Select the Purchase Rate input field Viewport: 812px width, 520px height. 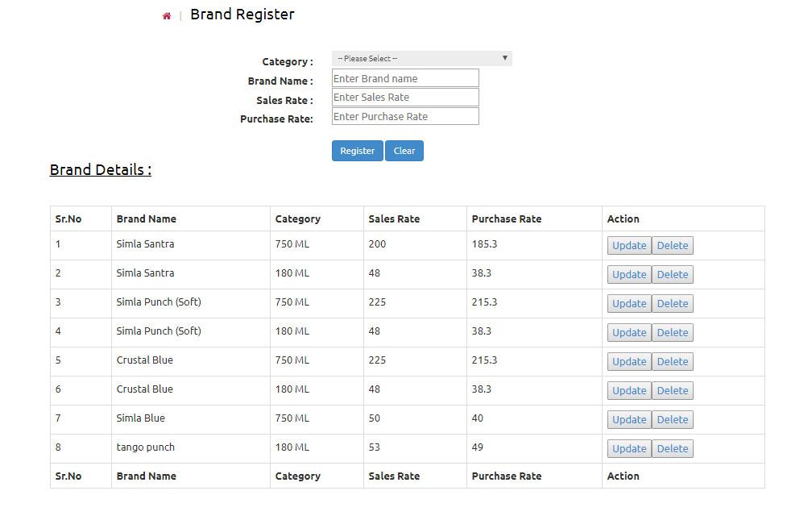pyautogui.click(x=405, y=116)
